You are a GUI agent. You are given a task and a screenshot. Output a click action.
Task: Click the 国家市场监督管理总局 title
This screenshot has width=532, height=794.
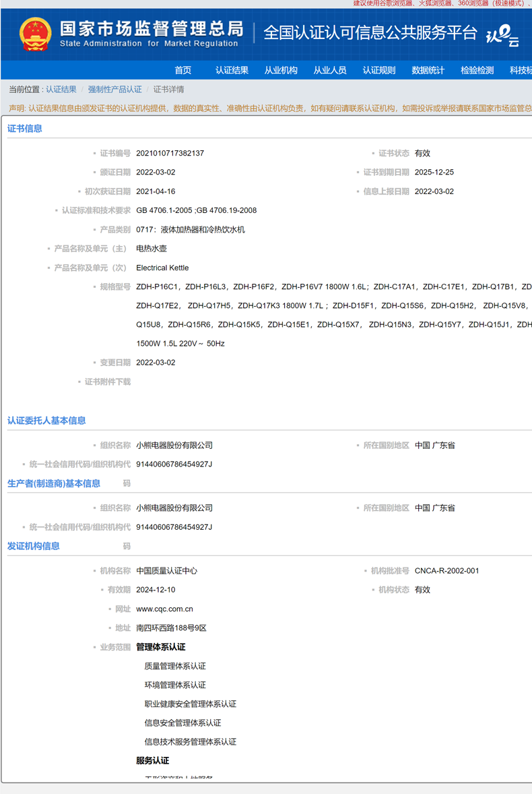152,29
